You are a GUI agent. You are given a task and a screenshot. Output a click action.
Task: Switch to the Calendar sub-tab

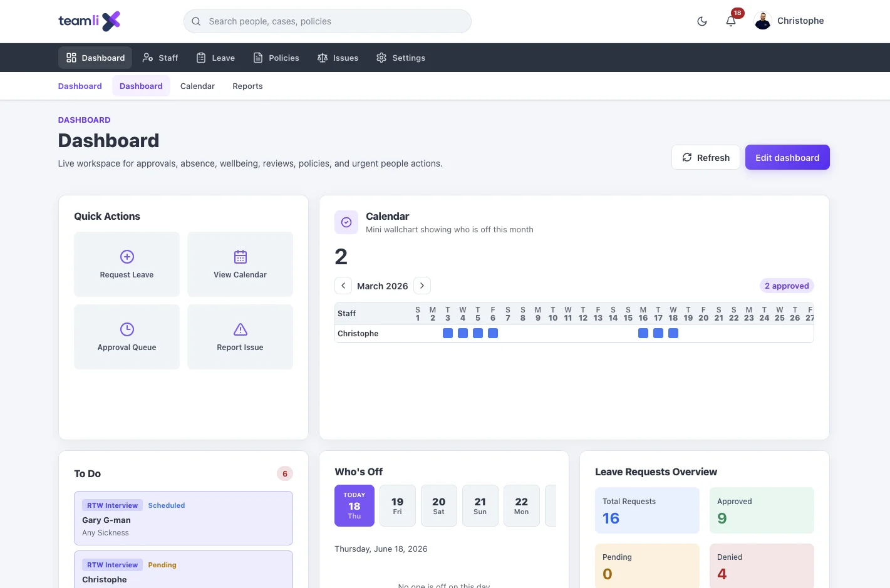pyautogui.click(x=197, y=86)
